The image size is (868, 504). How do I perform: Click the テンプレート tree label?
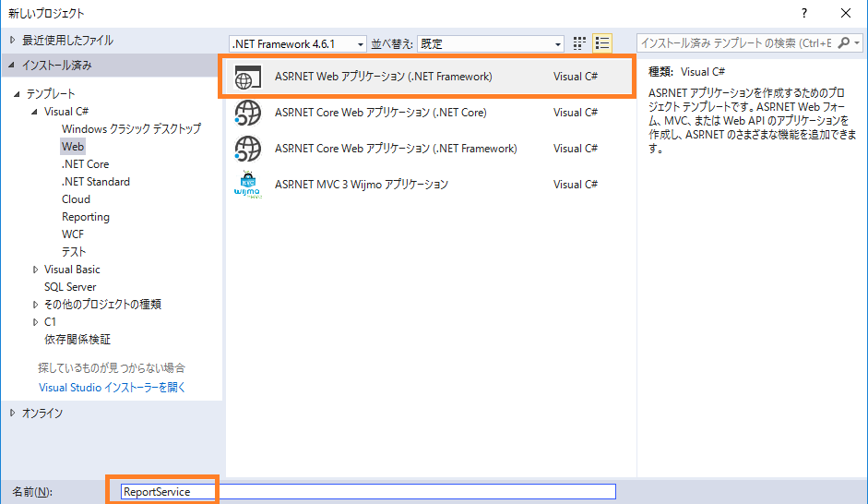[51, 93]
